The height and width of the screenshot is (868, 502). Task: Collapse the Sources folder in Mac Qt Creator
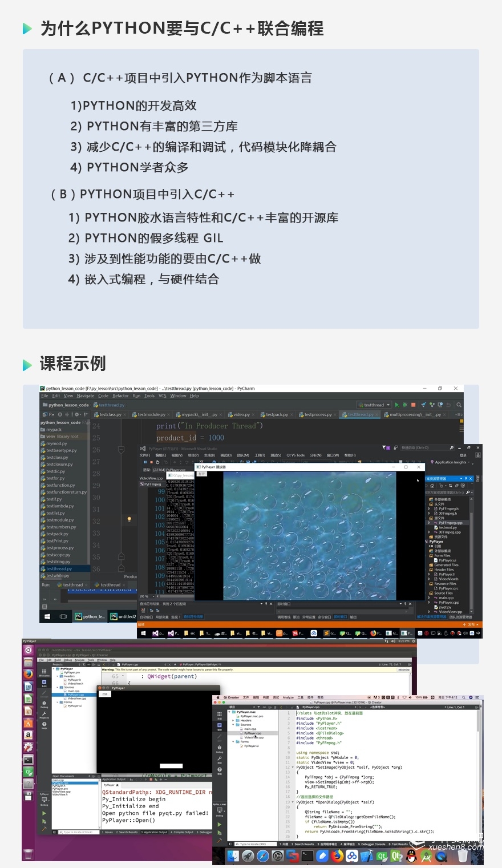233,725
